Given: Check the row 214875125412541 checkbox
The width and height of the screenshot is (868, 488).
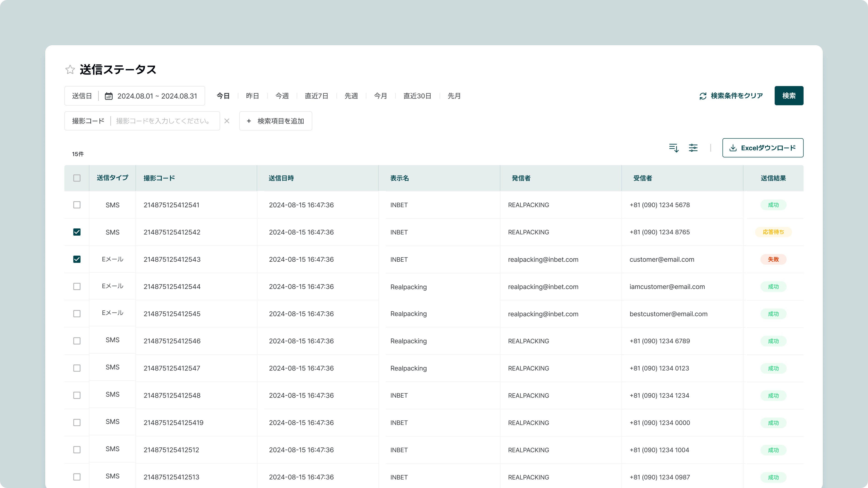Looking at the screenshot, I should click(77, 205).
